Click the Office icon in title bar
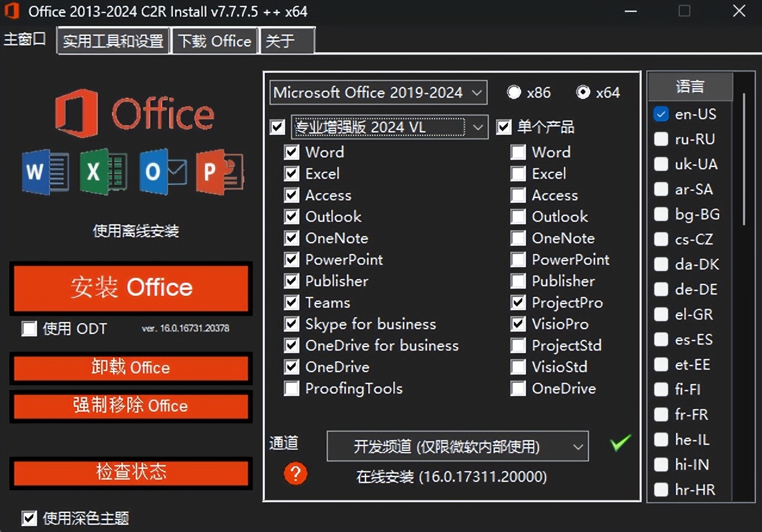Screen dimensions: 762x532 [x=12, y=11]
